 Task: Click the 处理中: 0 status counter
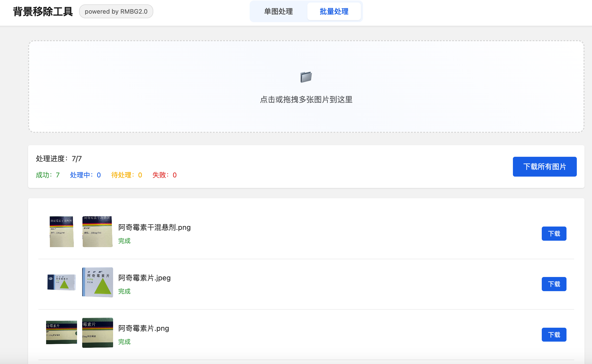pos(85,175)
